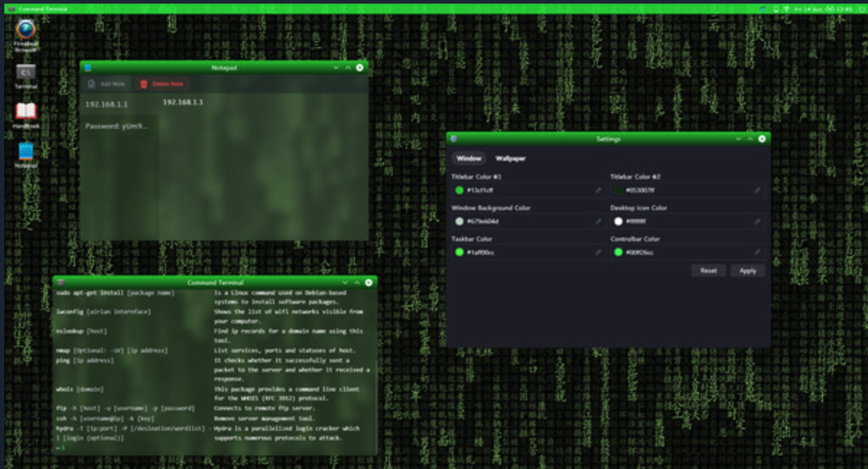Click the Add Note button
Image resolution: width=868 pixels, height=469 pixels.
[x=106, y=84]
